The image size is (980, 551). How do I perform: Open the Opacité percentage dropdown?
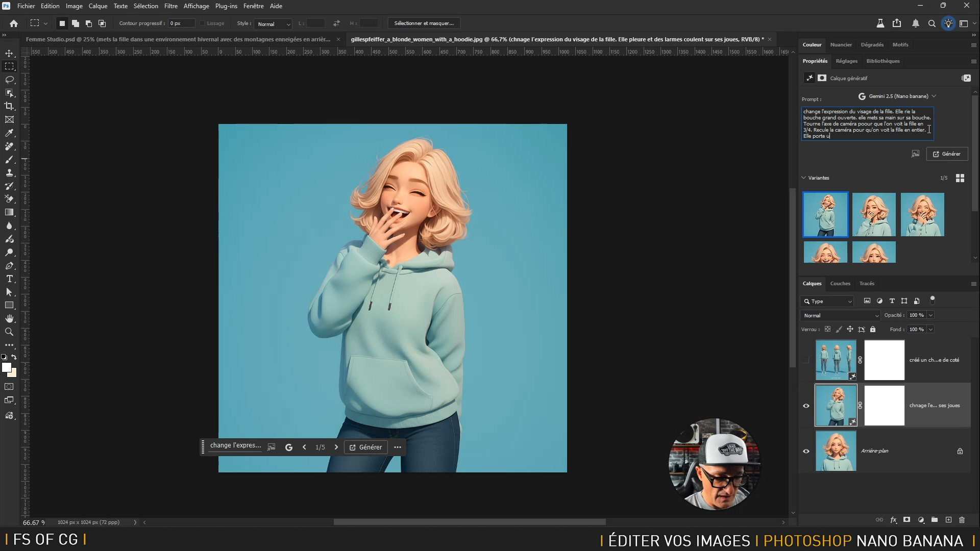coord(930,315)
